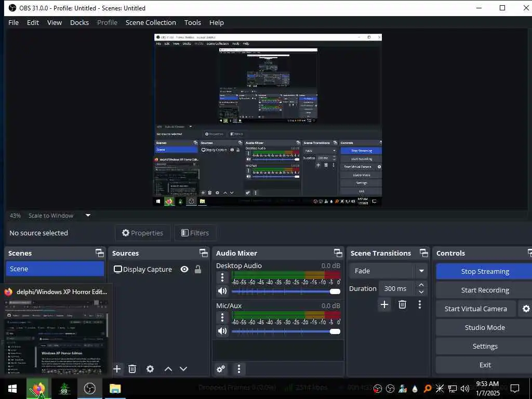532x399 pixels.
Task: Move source down with down arrow
Action: (183, 369)
